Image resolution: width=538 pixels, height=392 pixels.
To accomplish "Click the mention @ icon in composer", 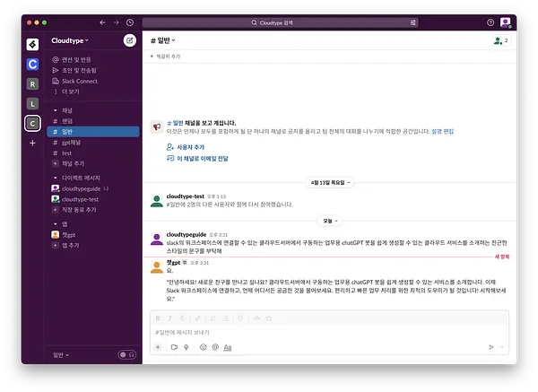I will coord(215,347).
